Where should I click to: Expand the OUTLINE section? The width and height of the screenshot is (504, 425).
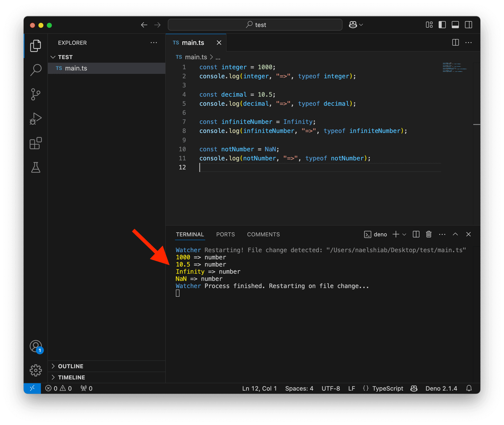coord(71,366)
